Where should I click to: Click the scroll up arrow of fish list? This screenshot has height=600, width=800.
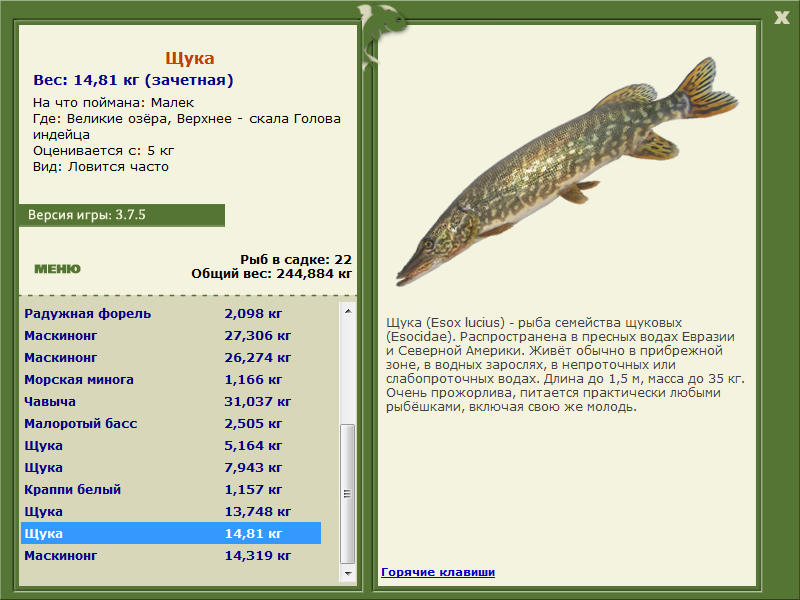coord(348,311)
